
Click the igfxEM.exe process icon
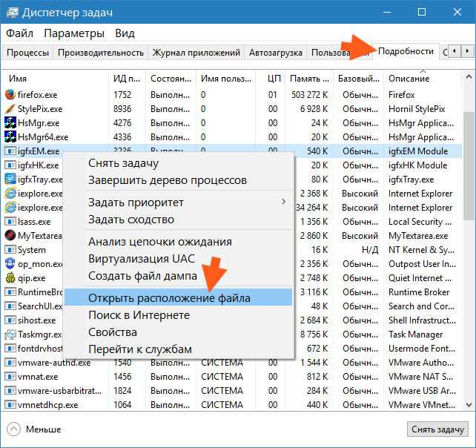coord(10,151)
